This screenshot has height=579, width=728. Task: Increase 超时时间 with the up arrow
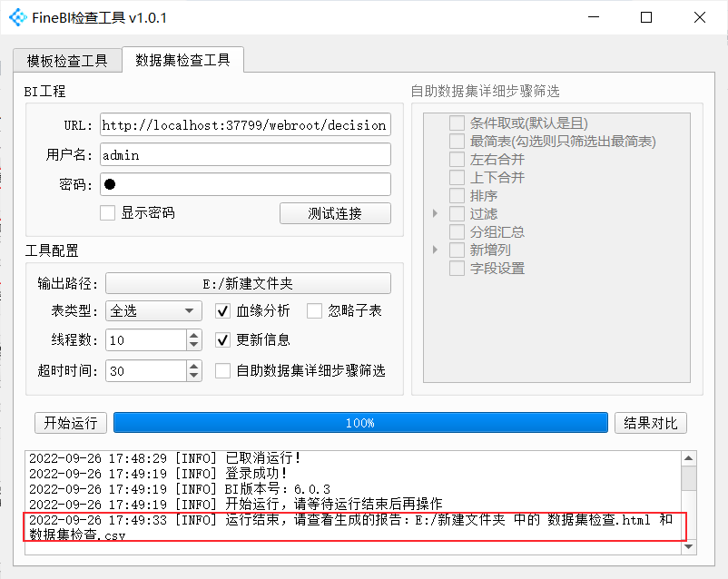pos(194,366)
